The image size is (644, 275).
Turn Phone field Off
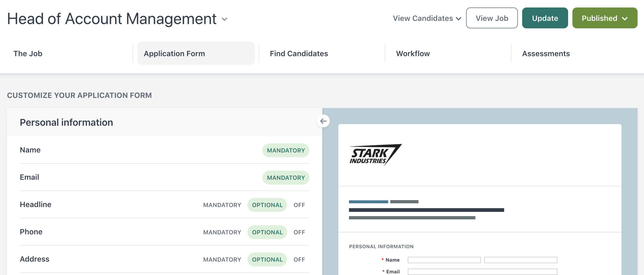(299, 232)
